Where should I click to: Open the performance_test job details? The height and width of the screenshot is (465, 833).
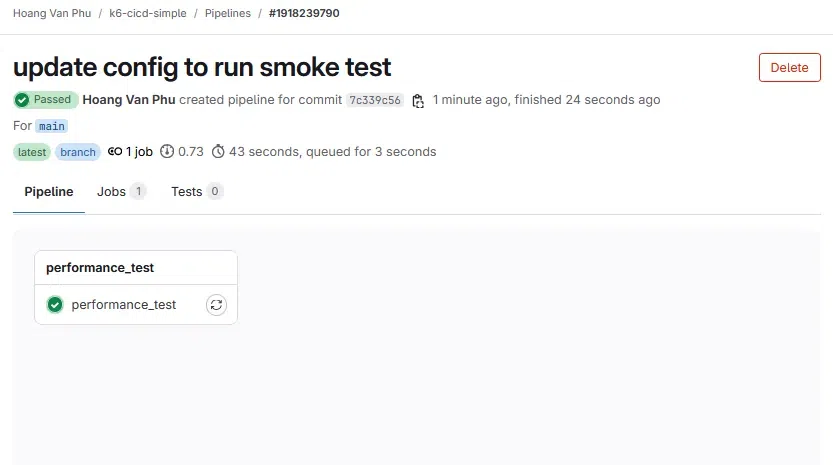point(123,305)
